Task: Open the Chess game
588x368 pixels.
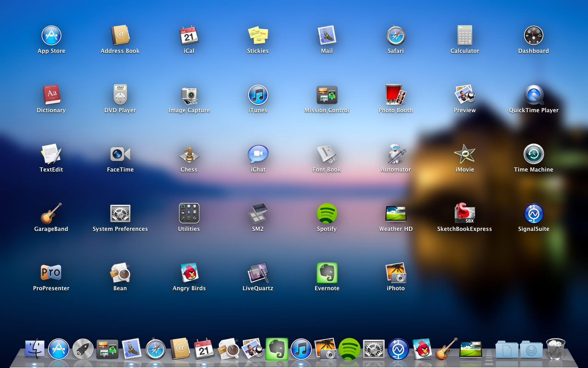Action: click(x=189, y=155)
